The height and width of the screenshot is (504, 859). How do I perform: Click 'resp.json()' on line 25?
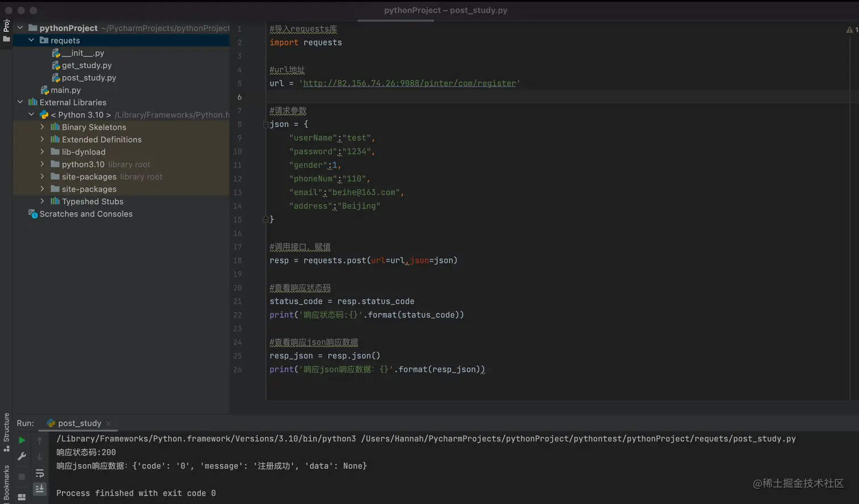pyautogui.click(x=354, y=356)
